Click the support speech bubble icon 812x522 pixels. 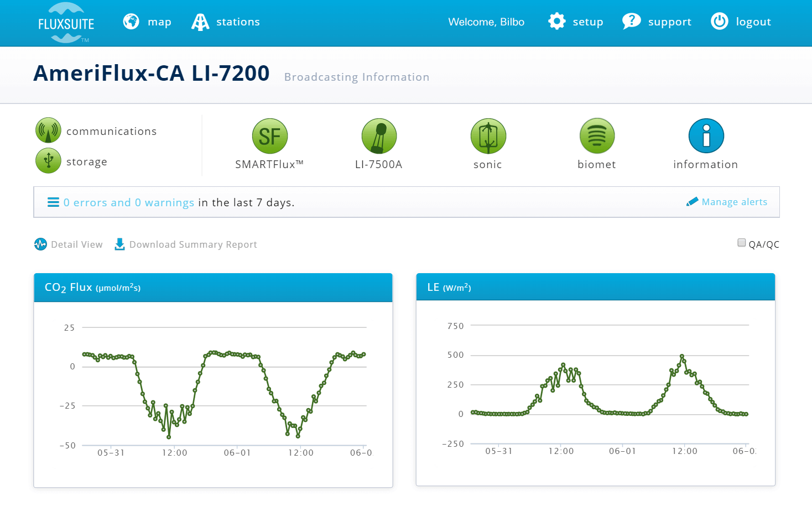coord(631,22)
